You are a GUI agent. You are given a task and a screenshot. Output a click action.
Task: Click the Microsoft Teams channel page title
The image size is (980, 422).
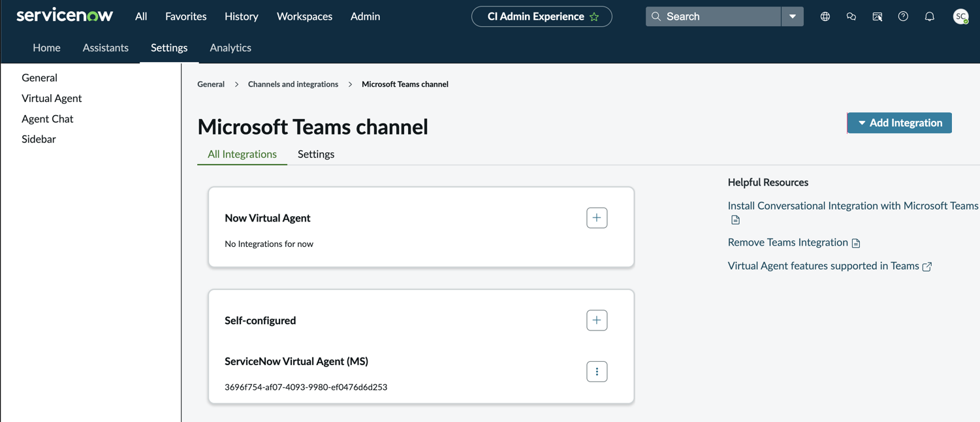(x=313, y=127)
